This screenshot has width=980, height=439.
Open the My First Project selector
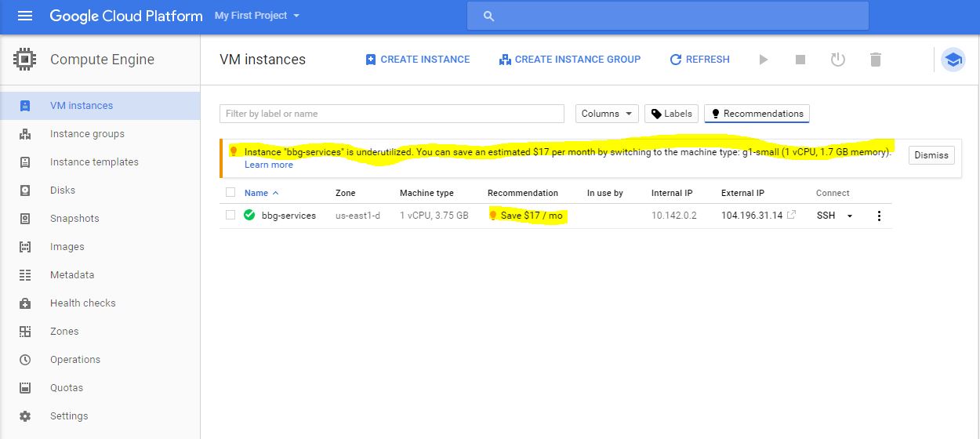[257, 16]
